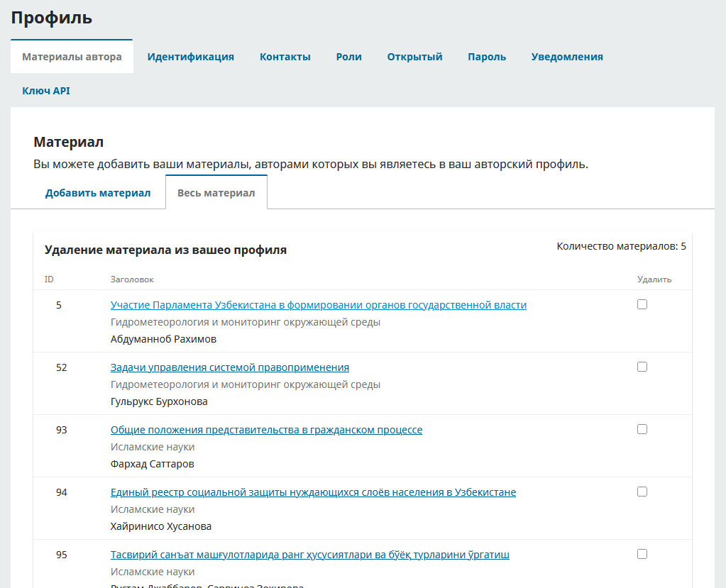Image resolution: width=726 pixels, height=588 pixels.
Task: Open article about Парламента Узбекистана
Action: (318, 305)
